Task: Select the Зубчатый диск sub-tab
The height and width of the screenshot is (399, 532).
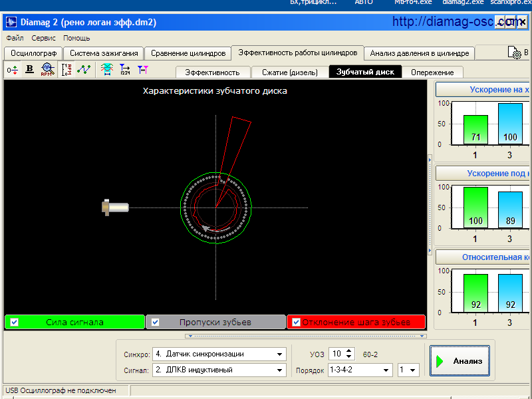Action: pyautogui.click(x=365, y=72)
